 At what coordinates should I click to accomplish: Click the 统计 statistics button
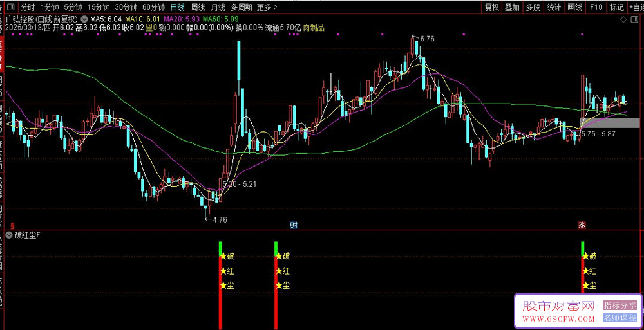pos(554,7)
